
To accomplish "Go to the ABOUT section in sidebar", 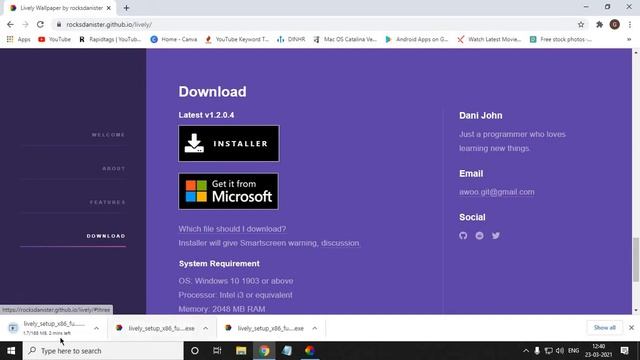I will pyautogui.click(x=113, y=169).
